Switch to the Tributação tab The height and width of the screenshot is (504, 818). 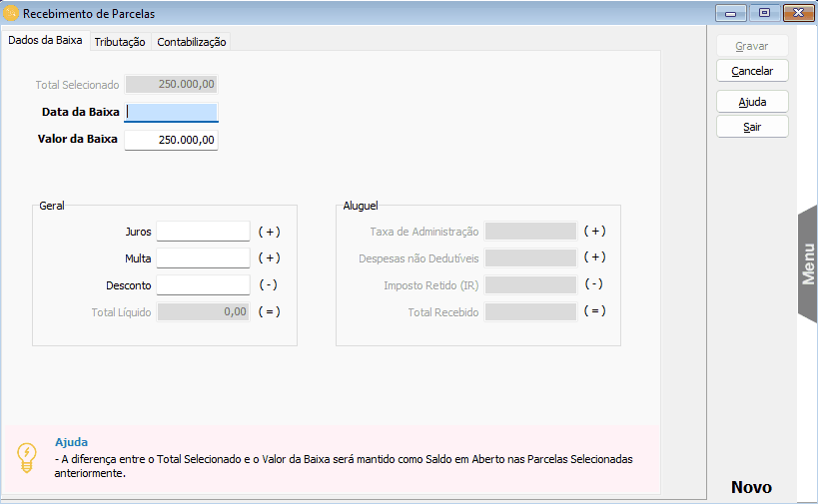point(120,42)
